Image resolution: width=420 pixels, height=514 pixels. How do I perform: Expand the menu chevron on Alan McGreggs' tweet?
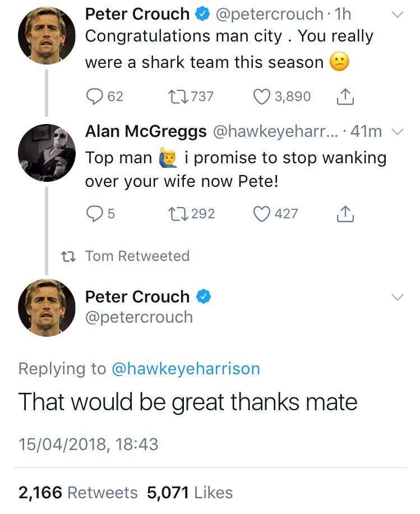tap(396, 132)
